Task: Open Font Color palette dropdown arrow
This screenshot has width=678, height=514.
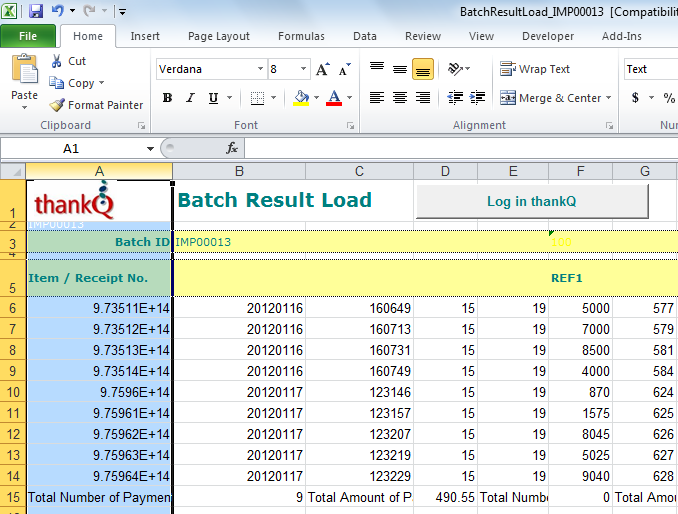Action: pos(349,98)
